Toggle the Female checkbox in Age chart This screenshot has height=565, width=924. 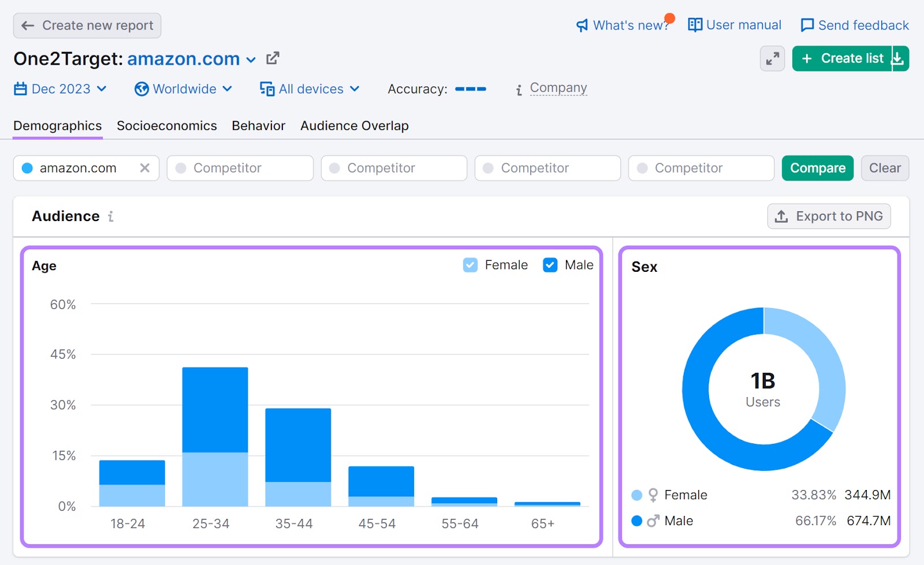pyautogui.click(x=470, y=265)
